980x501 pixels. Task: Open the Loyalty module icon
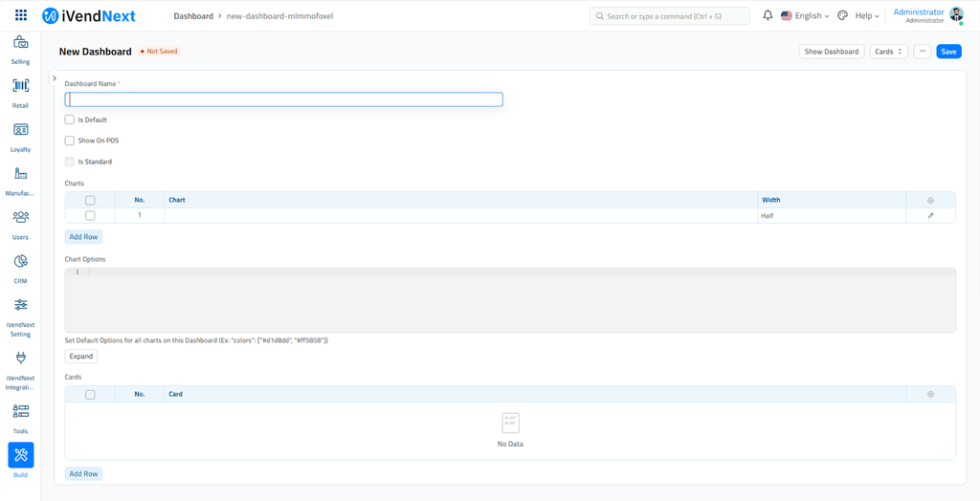(20, 130)
